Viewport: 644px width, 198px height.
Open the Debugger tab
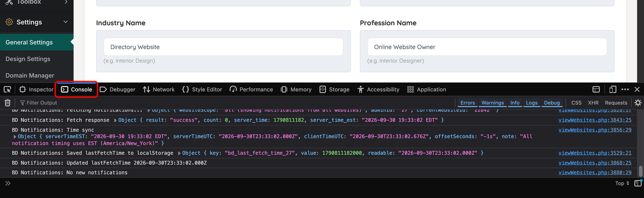pyautogui.click(x=118, y=89)
